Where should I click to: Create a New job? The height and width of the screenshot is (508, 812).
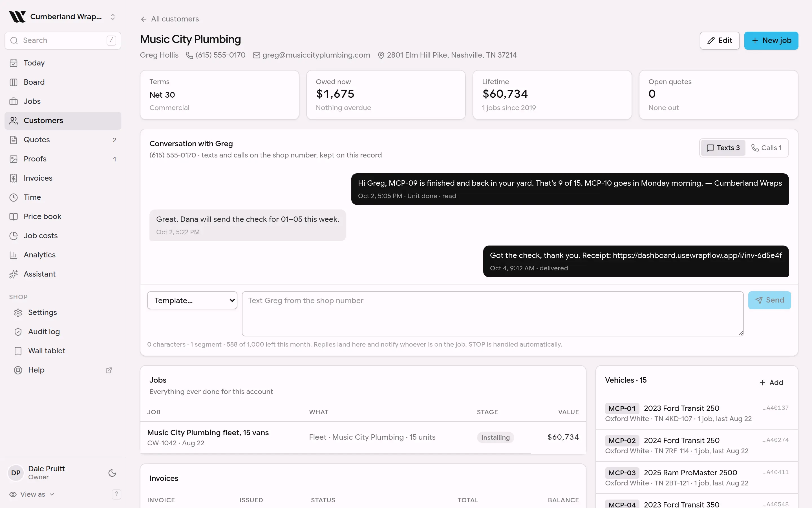(771, 41)
